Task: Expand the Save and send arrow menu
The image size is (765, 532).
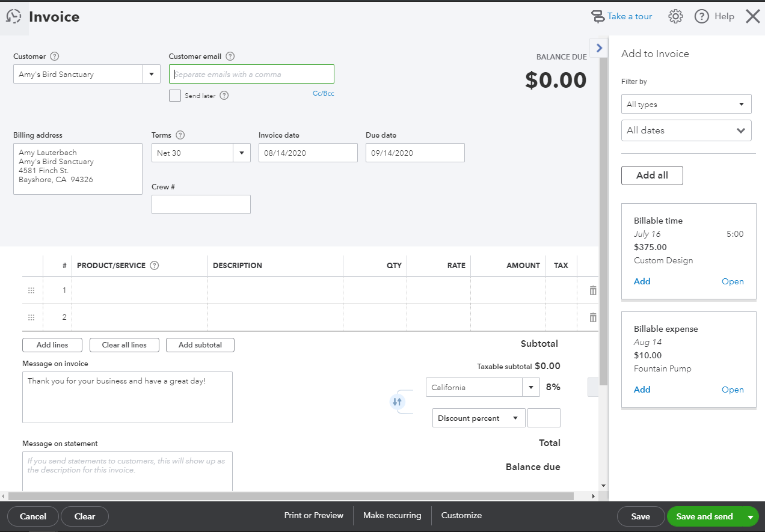Action: tap(750, 516)
